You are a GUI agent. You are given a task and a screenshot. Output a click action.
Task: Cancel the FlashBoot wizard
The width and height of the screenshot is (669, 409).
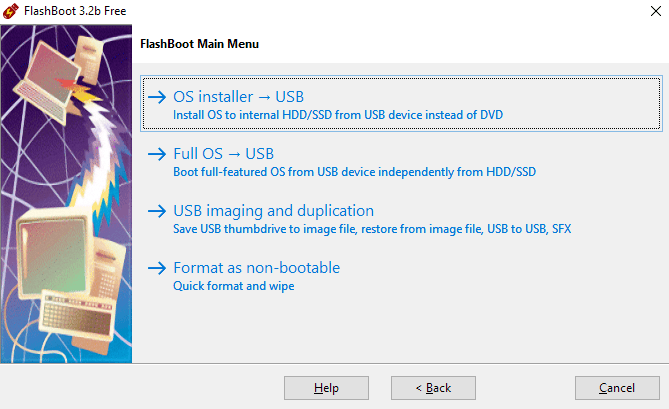point(617,388)
